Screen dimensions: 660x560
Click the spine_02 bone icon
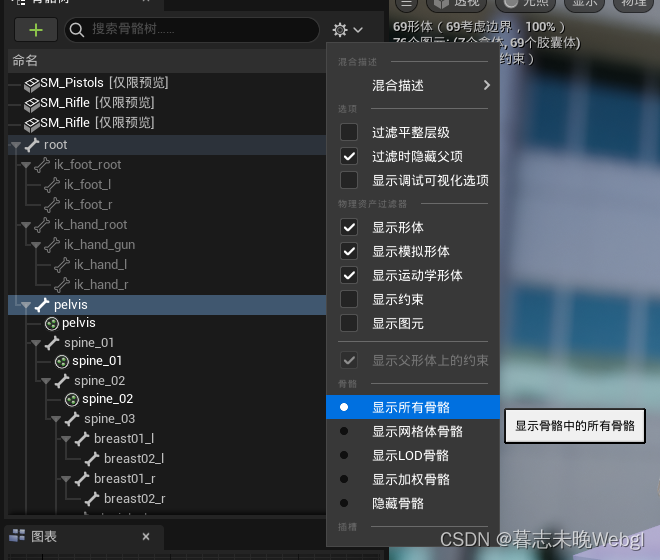62,381
